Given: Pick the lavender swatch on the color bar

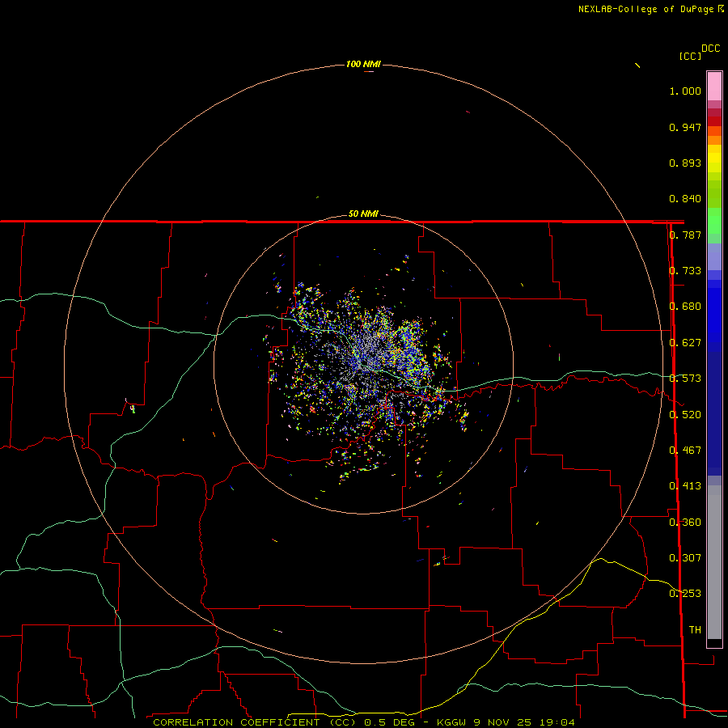Looking at the screenshot, I should click(714, 256).
